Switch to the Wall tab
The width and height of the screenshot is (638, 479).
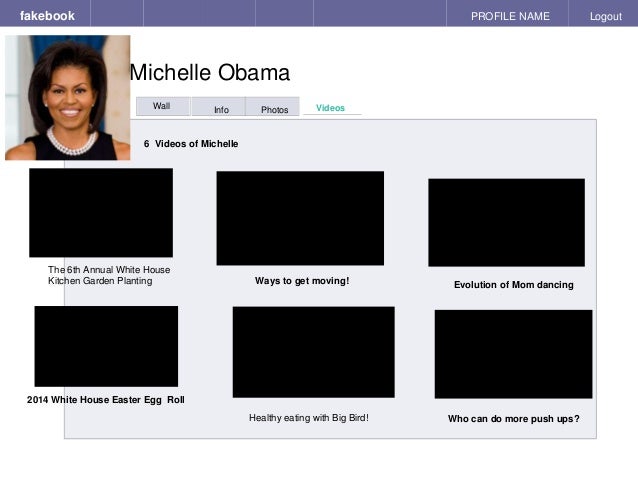click(x=163, y=106)
